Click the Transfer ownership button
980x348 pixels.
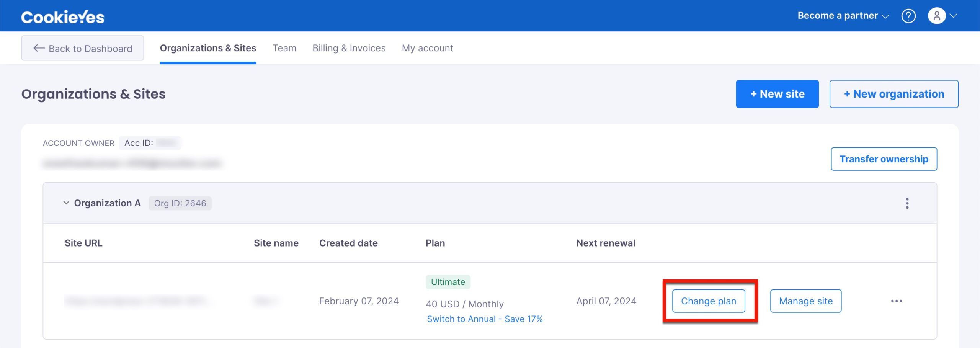tap(884, 159)
